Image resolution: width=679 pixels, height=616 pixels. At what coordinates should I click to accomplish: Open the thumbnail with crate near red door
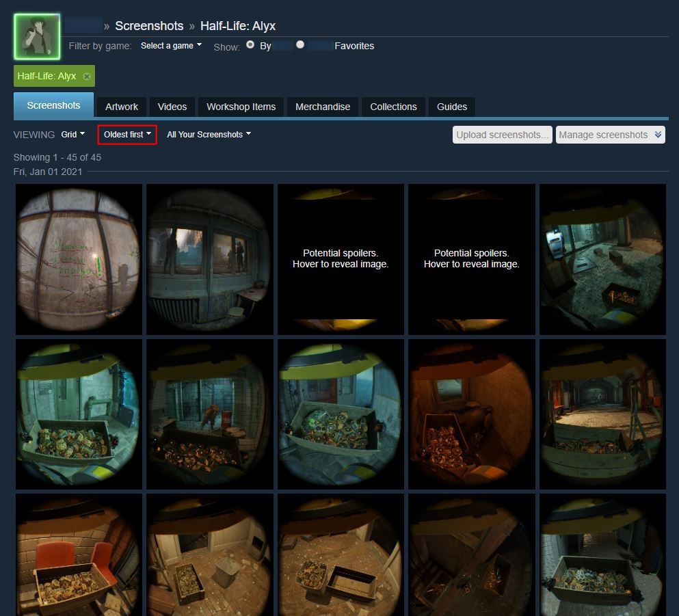(341, 414)
